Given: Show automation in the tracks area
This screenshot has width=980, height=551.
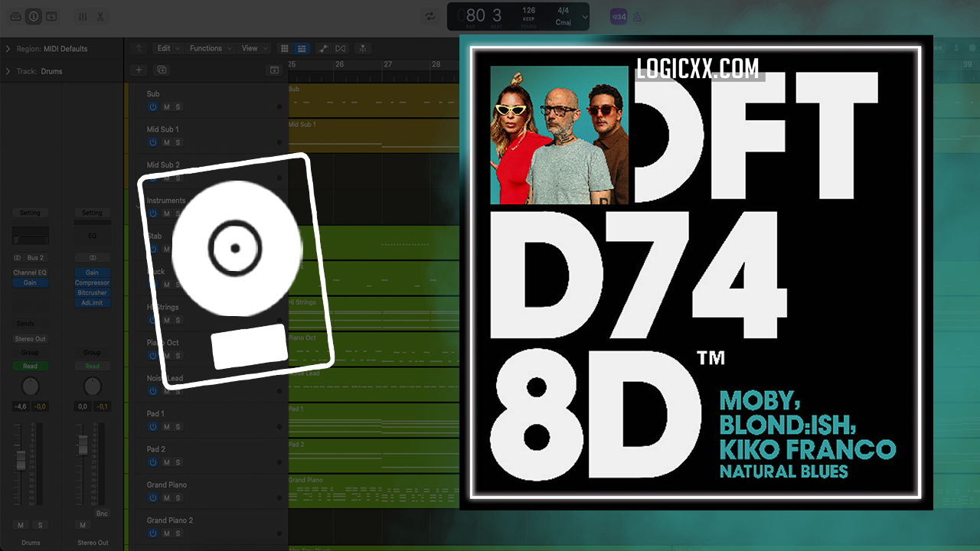Looking at the screenshot, I should (324, 48).
